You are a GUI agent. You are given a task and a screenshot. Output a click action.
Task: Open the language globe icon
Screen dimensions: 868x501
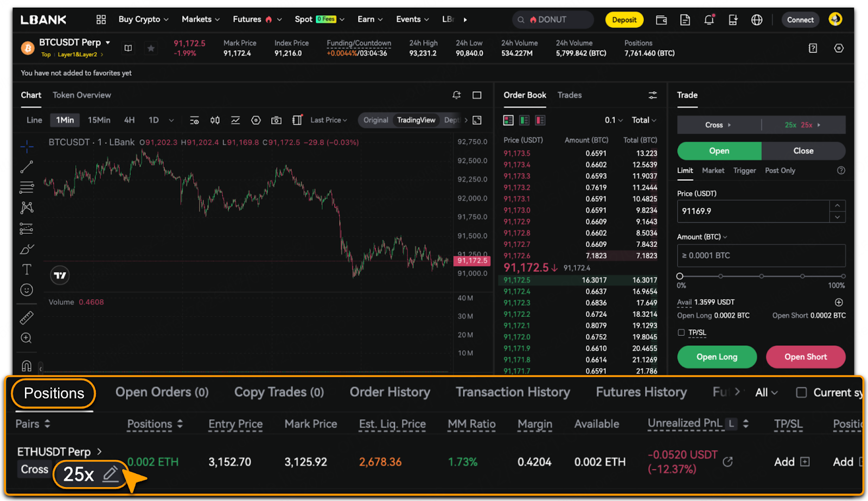pyautogui.click(x=756, y=20)
